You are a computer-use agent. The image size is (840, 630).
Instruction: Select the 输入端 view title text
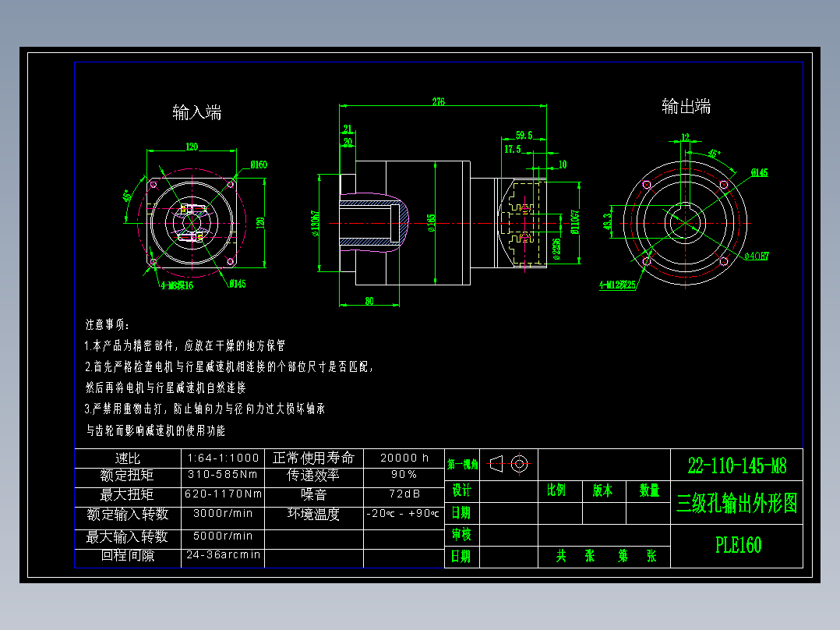tap(195, 112)
